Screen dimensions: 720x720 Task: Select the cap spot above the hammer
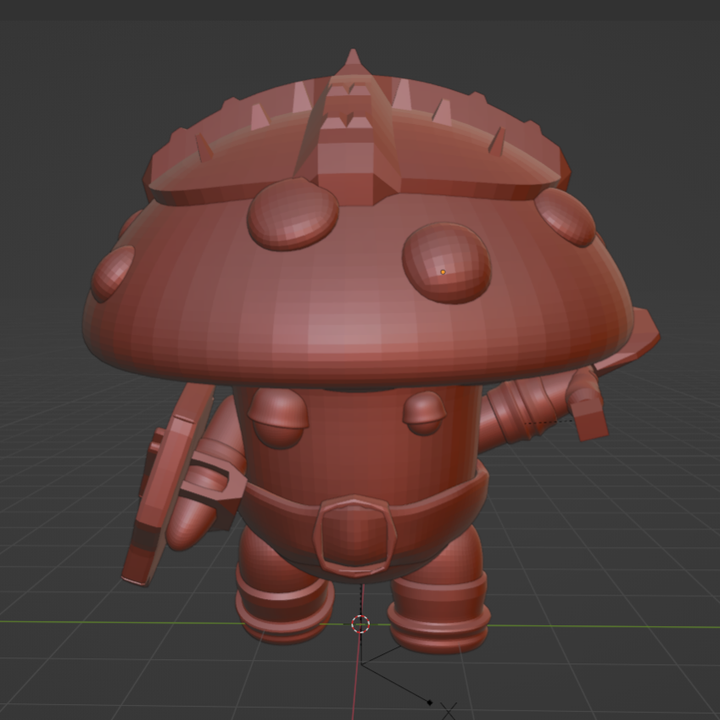566,216
